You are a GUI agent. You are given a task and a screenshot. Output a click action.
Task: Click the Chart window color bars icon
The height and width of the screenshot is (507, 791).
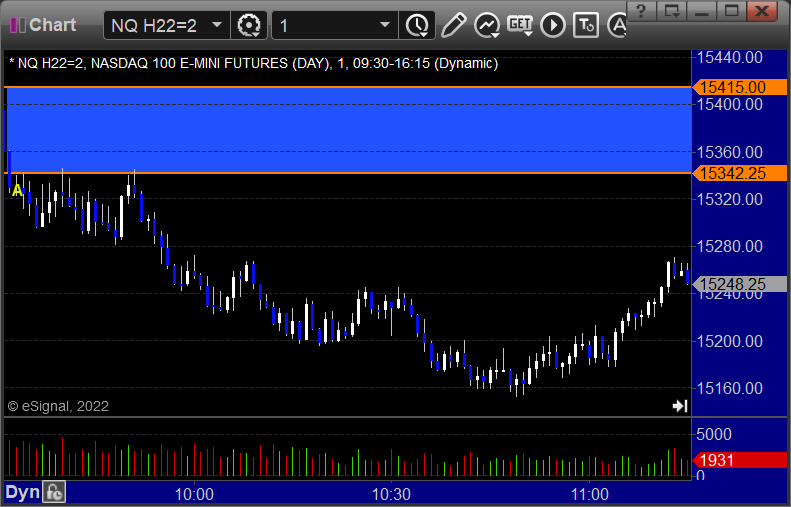click(x=18, y=25)
